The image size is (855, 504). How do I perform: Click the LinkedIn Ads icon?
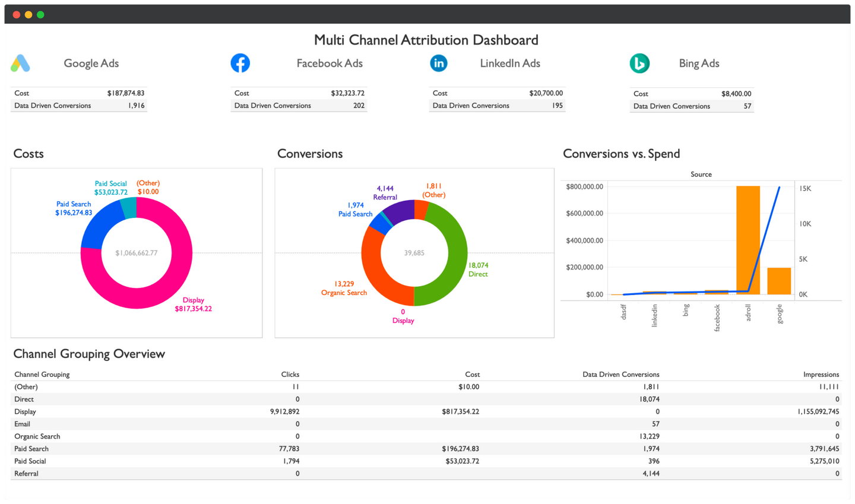[439, 62]
